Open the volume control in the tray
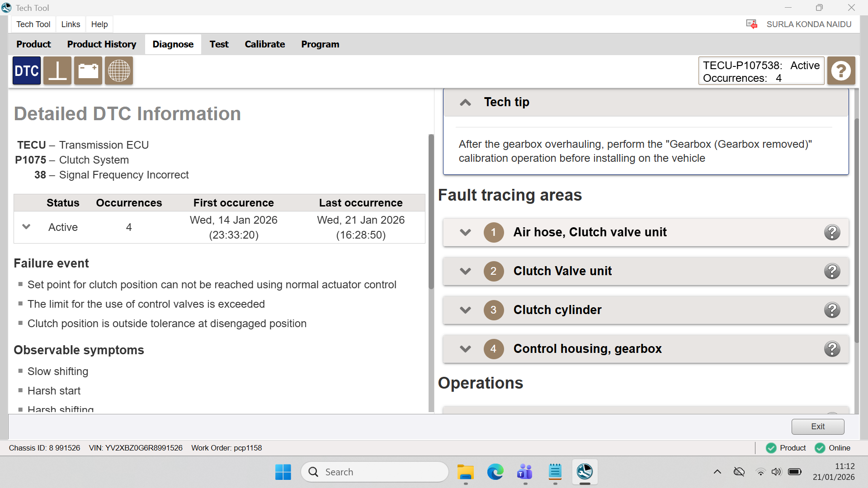Viewport: 868px width, 488px height. 776,472
